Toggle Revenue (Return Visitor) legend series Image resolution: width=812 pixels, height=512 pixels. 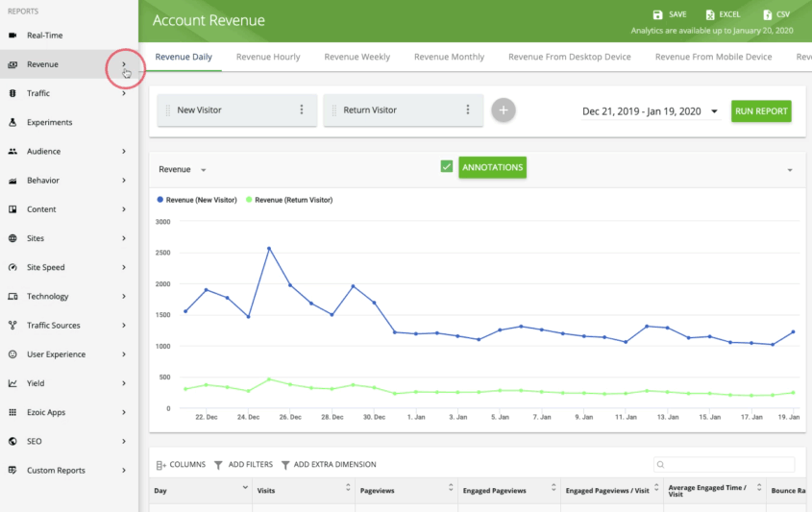(289, 200)
